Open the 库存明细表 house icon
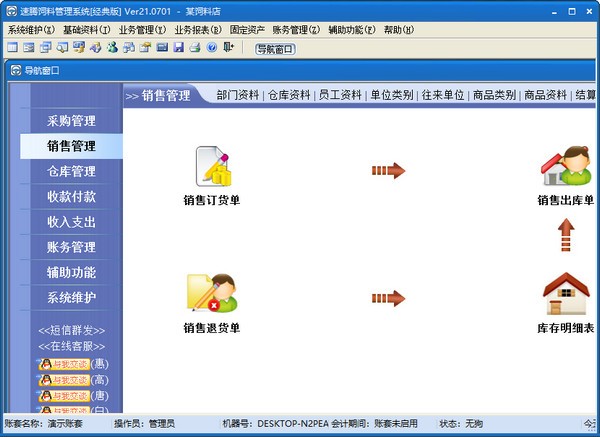This screenshot has height=437, width=600. click(x=566, y=294)
